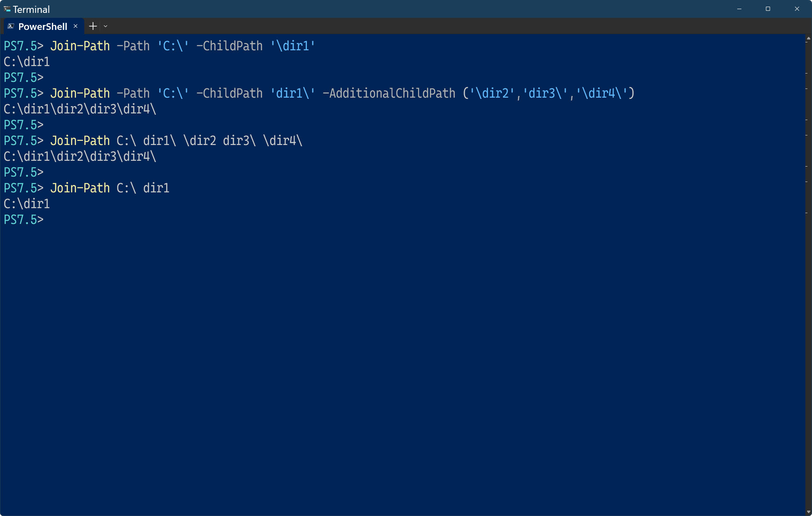Open a new tab with plus button
Image resolution: width=812 pixels, height=516 pixels.
[x=93, y=26]
